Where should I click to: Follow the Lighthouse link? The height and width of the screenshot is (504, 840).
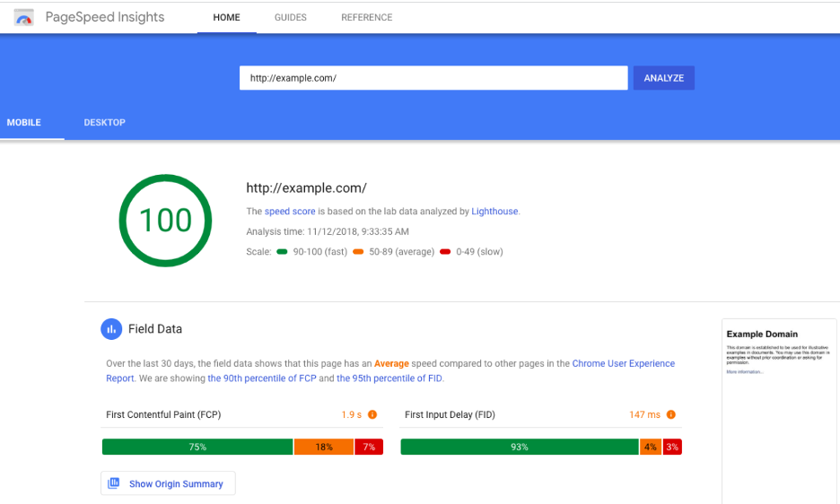coord(494,212)
